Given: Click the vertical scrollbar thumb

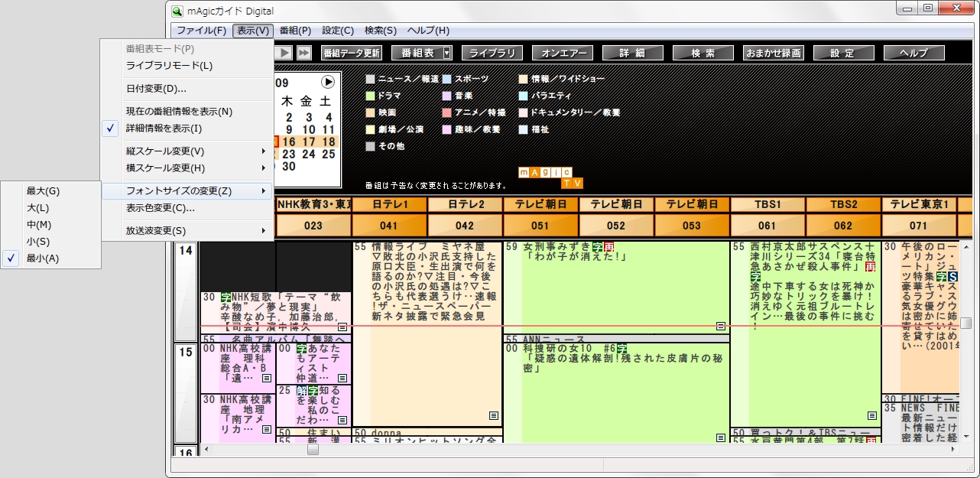Looking at the screenshot, I should coord(966,324).
